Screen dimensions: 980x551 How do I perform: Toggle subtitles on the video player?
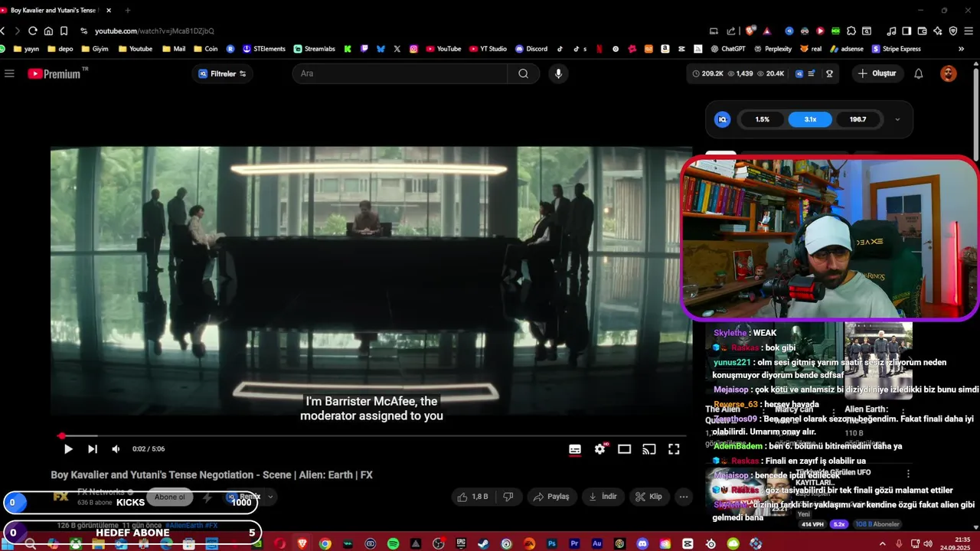tap(575, 449)
